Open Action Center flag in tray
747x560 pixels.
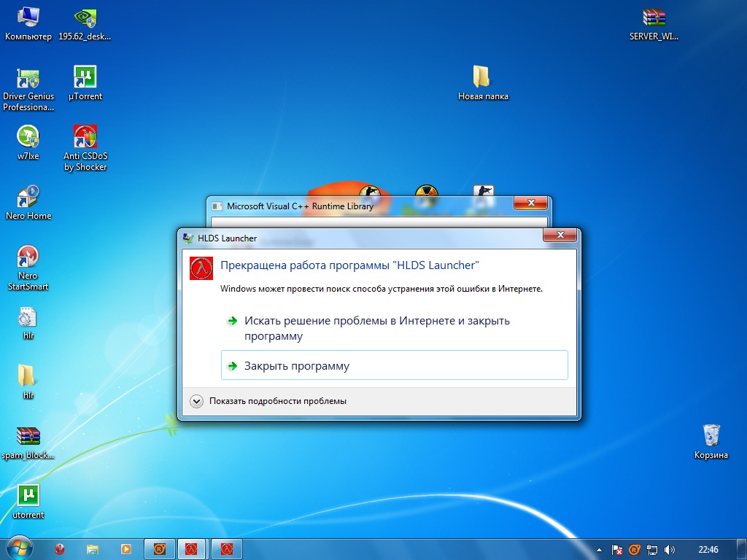pyautogui.click(x=617, y=550)
